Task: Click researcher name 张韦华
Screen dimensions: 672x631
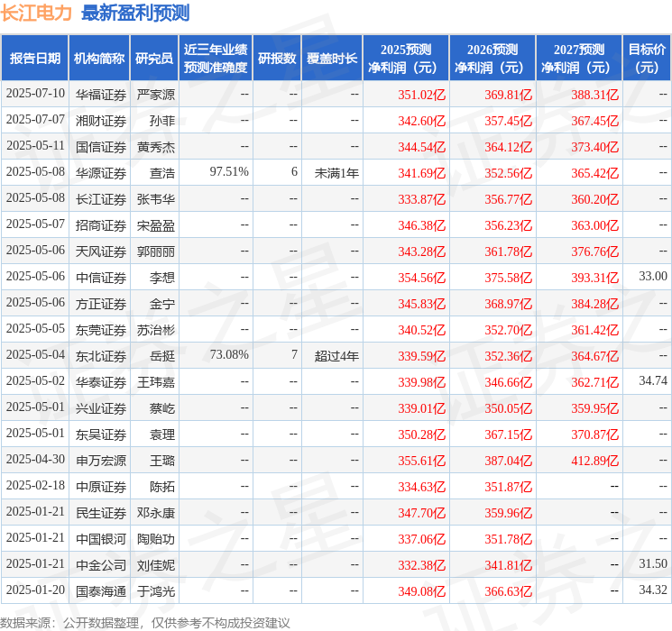Action: point(156,199)
